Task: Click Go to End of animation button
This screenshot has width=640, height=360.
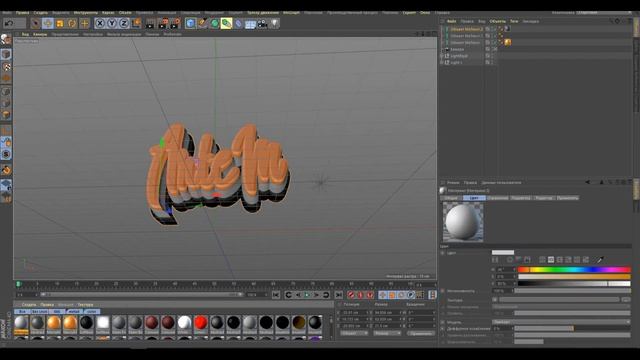Action: coord(338,295)
